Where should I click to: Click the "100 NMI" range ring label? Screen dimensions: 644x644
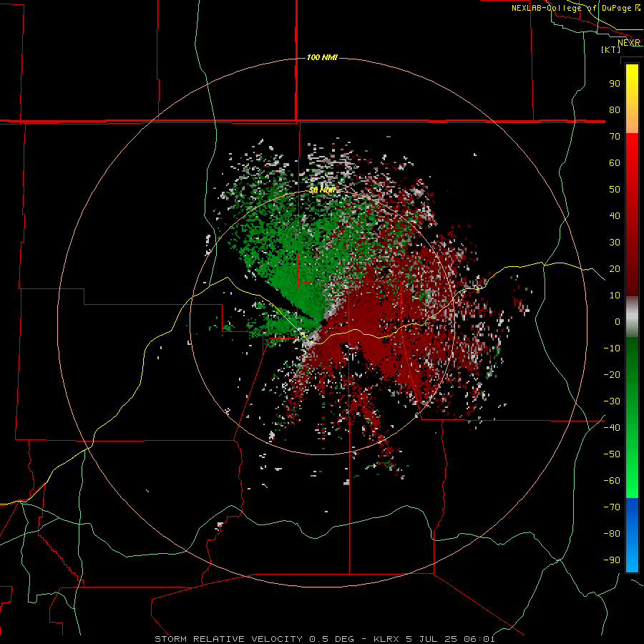322,57
